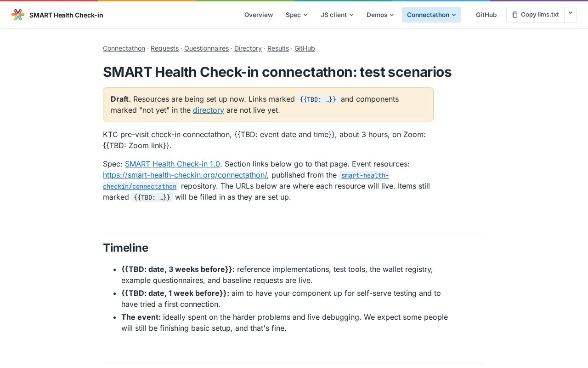This screenshot has width=588, height=368.
Task: Open the smart-health-checkin/connectathon repository link
Action: 246,181
